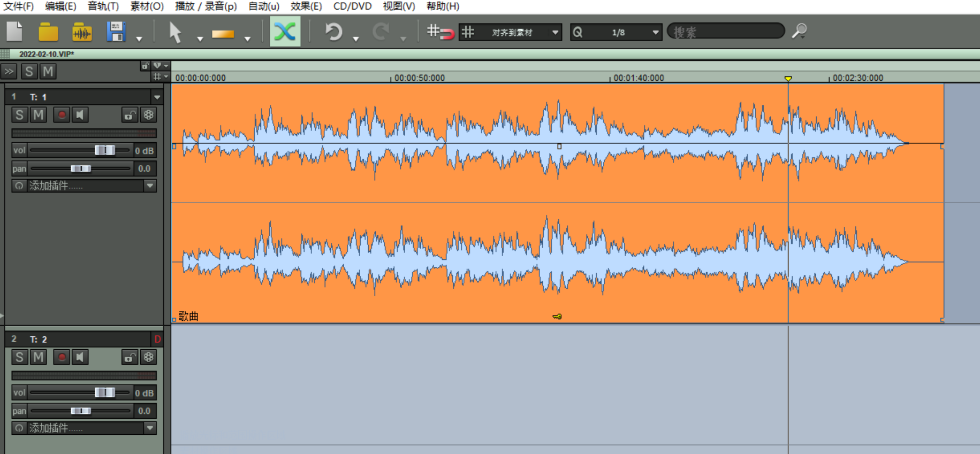
Task: Click the magnifier search icon
Action: coord(800,31)
